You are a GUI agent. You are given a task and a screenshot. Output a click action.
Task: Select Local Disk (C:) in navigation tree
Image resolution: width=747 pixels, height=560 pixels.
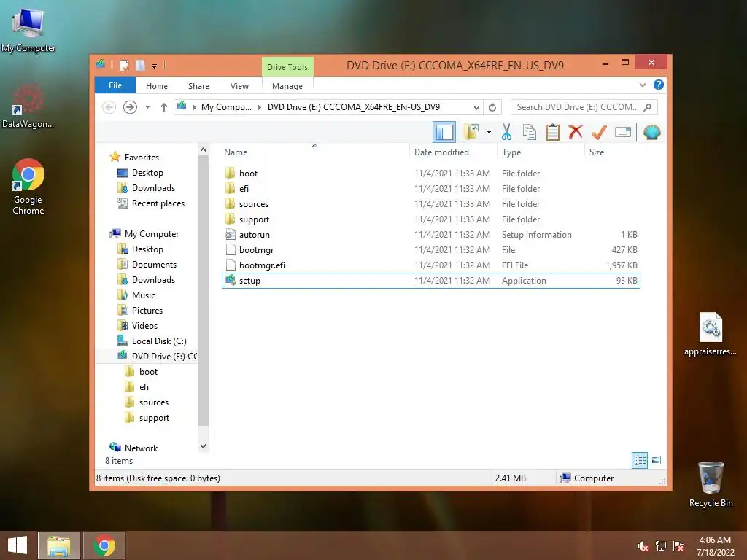158,341
